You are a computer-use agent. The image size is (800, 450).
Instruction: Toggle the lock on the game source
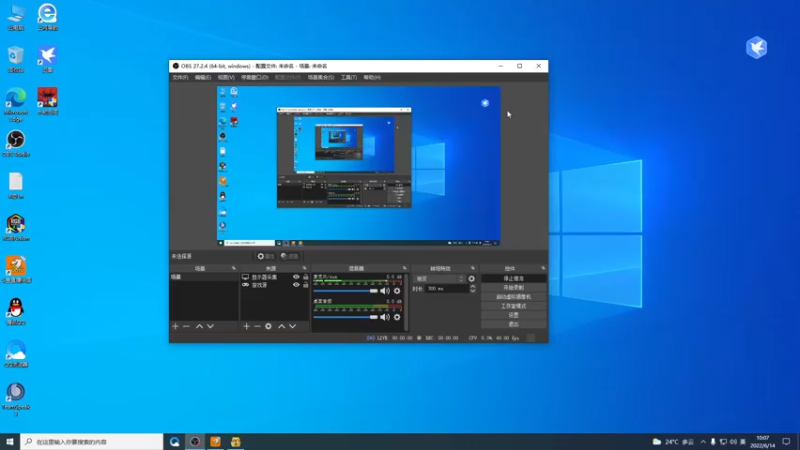(x=306, y=285)
